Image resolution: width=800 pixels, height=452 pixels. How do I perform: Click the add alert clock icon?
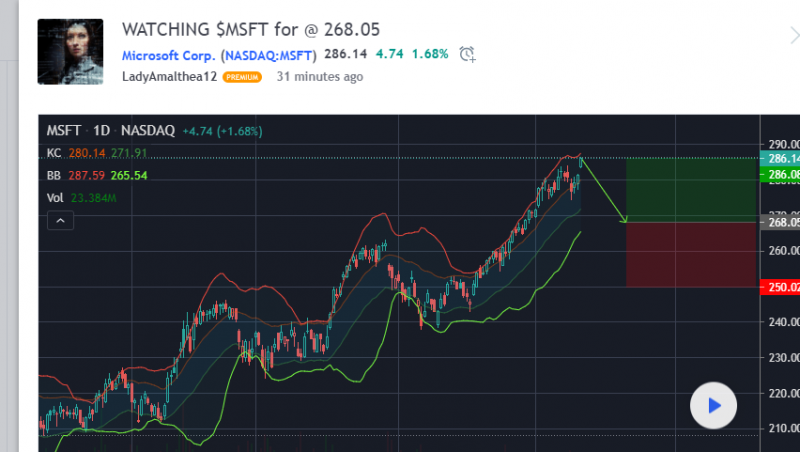(x=467, y=54)
